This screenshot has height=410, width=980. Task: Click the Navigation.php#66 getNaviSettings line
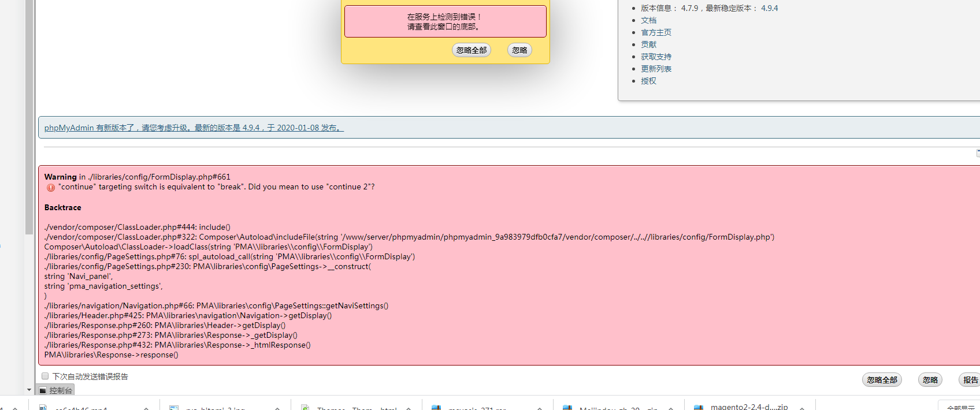216,305
